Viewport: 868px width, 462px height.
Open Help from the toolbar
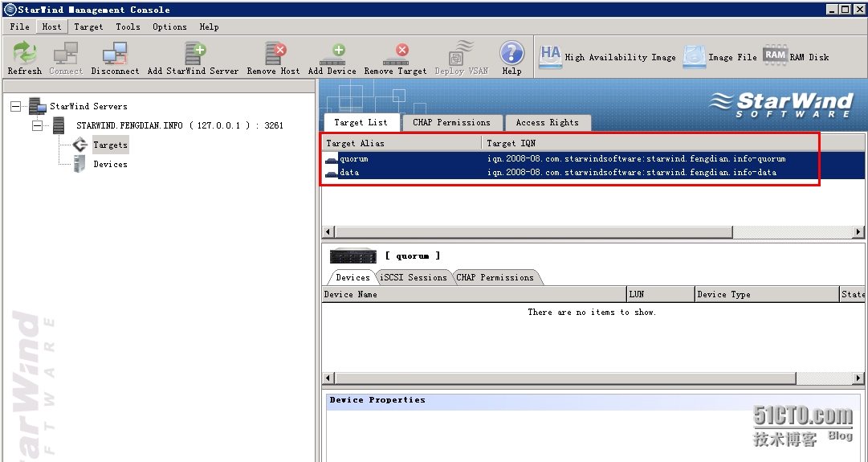(x=511, y=58)
